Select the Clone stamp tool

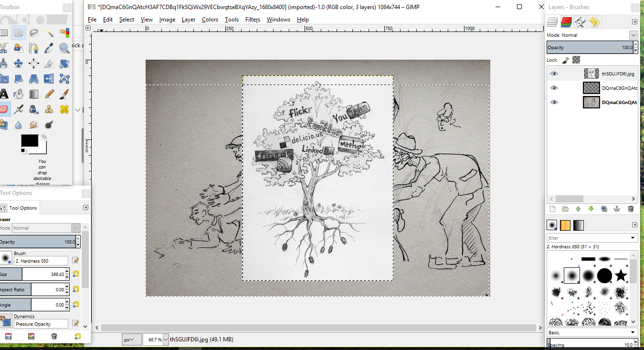coord(49,109)
